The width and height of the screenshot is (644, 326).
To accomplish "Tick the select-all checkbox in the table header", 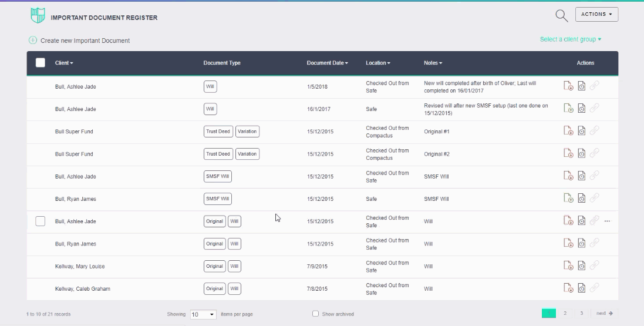I will point(41,63).
